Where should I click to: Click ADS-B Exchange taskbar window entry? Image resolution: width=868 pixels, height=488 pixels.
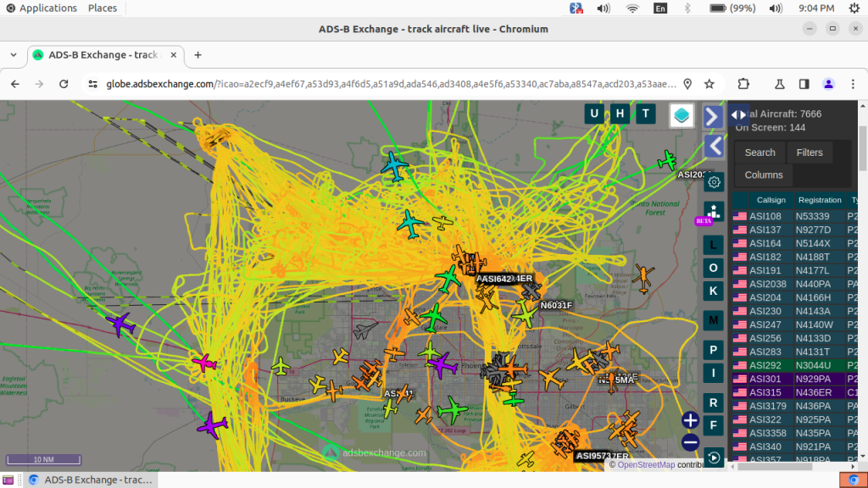(x=90, y=480)
